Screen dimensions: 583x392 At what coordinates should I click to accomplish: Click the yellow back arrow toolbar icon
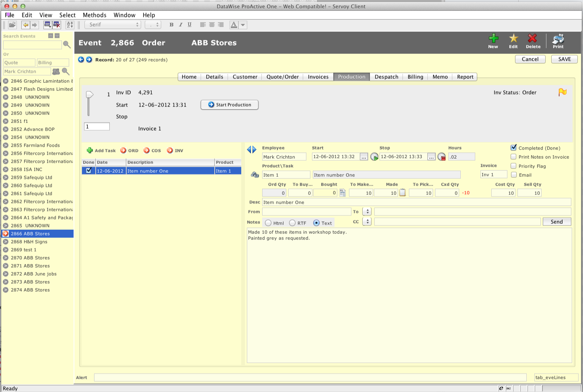coord(26,25)
